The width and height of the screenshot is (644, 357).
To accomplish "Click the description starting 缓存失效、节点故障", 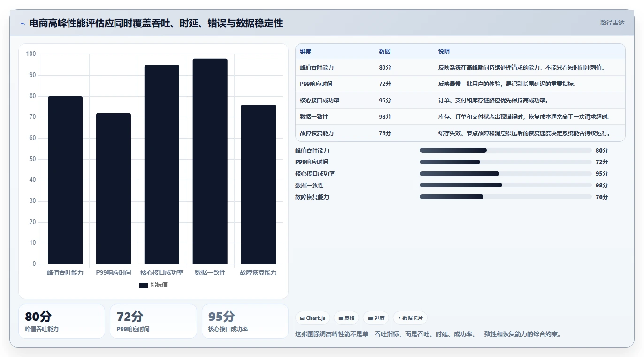I will (x=526, y=133).
